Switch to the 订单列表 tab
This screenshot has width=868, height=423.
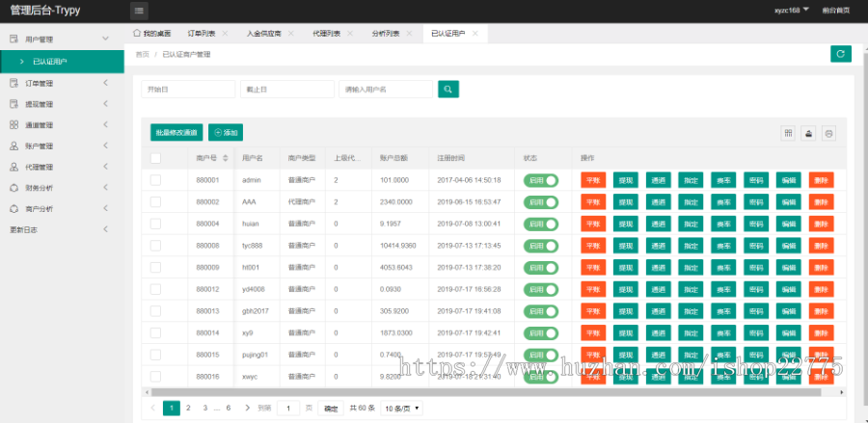(x=201, y=33)
